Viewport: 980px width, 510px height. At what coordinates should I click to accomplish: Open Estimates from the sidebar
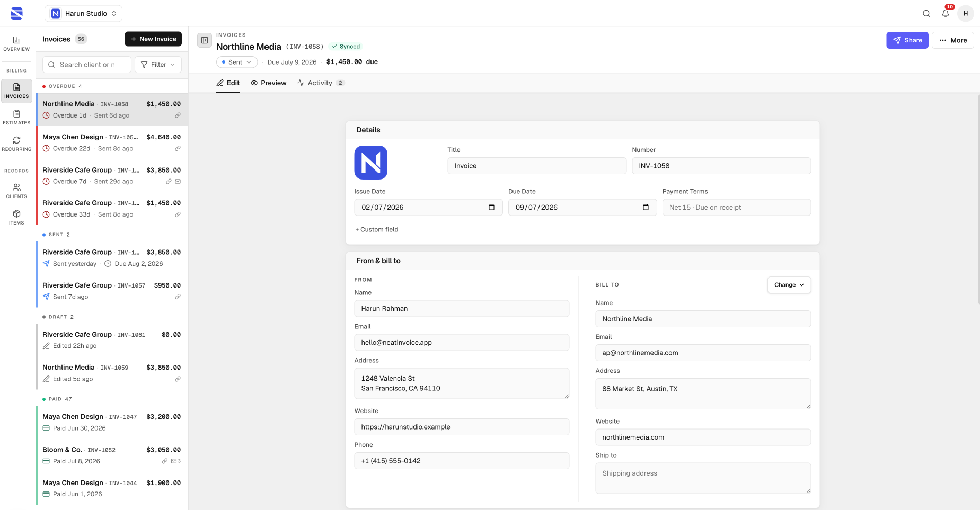(x=16, y=118)
